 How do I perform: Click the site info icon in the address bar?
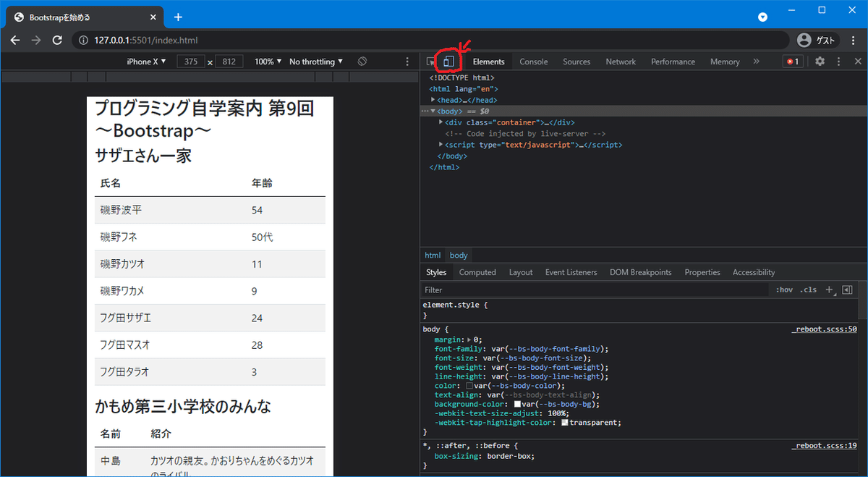(84, 41)
